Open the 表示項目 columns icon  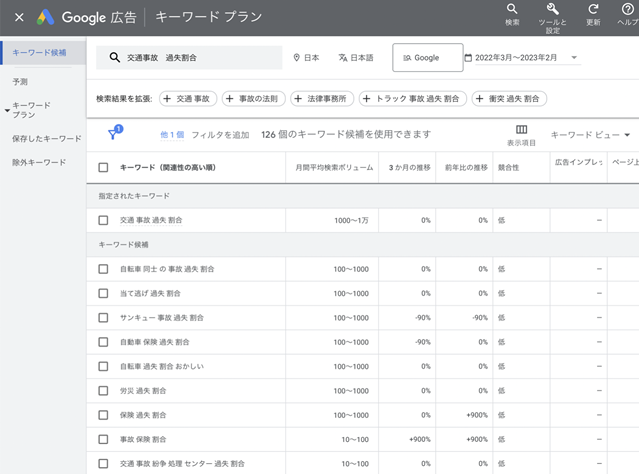521,130
